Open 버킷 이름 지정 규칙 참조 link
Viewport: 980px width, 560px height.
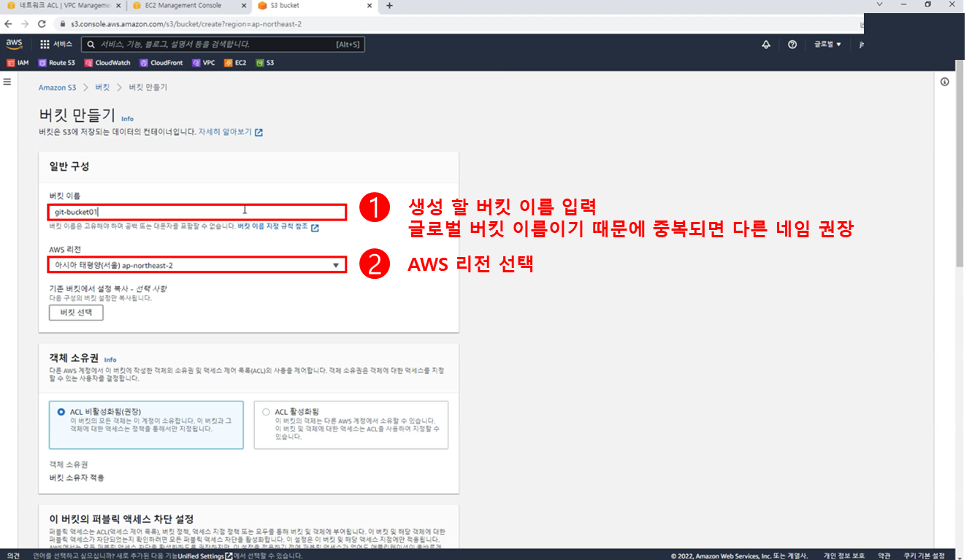(x=278, y=227)
